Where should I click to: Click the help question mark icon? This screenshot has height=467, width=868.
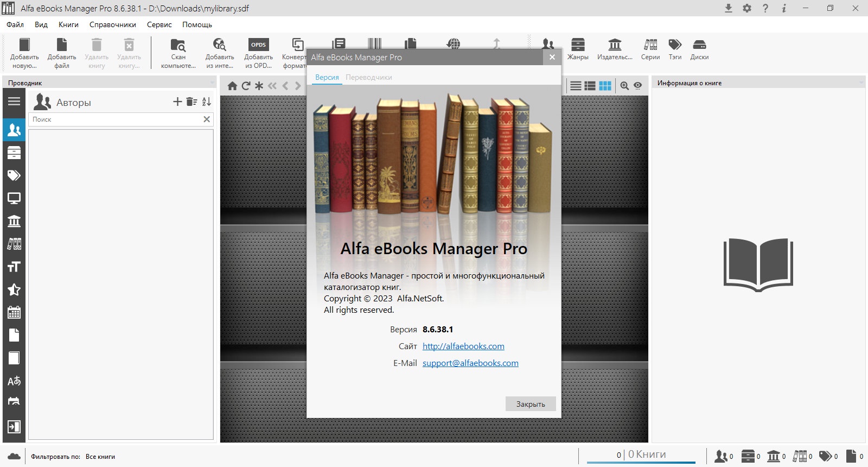(x=765, y=8)
